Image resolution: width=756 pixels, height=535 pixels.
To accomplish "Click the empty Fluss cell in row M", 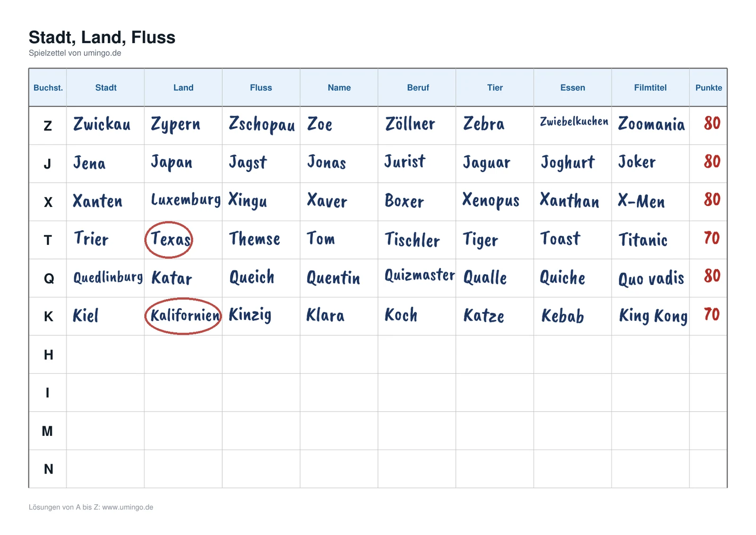I will pos(261,431).
